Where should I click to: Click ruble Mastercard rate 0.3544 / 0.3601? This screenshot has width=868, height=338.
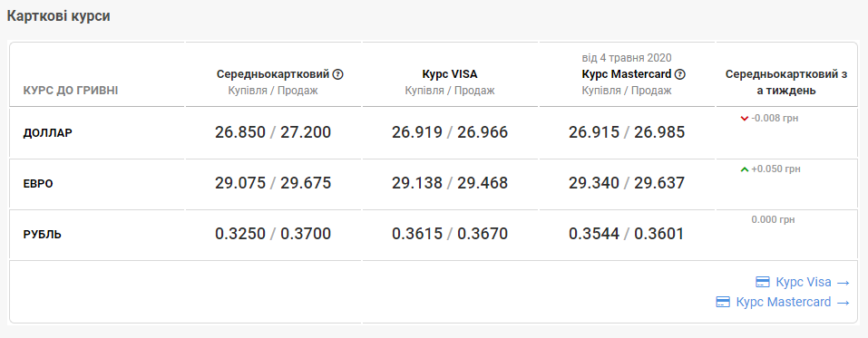[627, 234]
